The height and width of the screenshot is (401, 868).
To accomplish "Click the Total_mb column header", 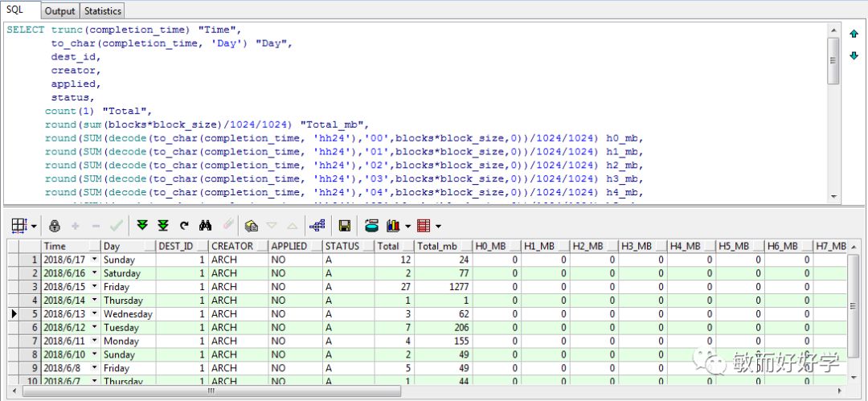I will point(443,246).
